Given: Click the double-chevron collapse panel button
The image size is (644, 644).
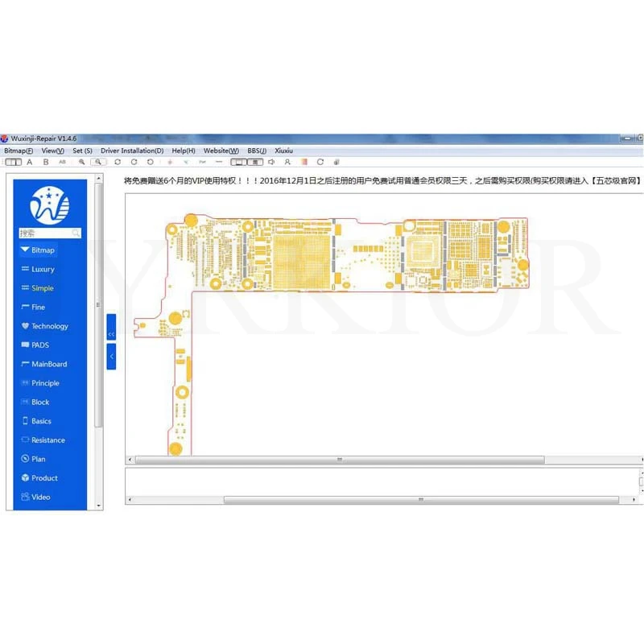Looking at the screenshot, I should pos(111,328).
